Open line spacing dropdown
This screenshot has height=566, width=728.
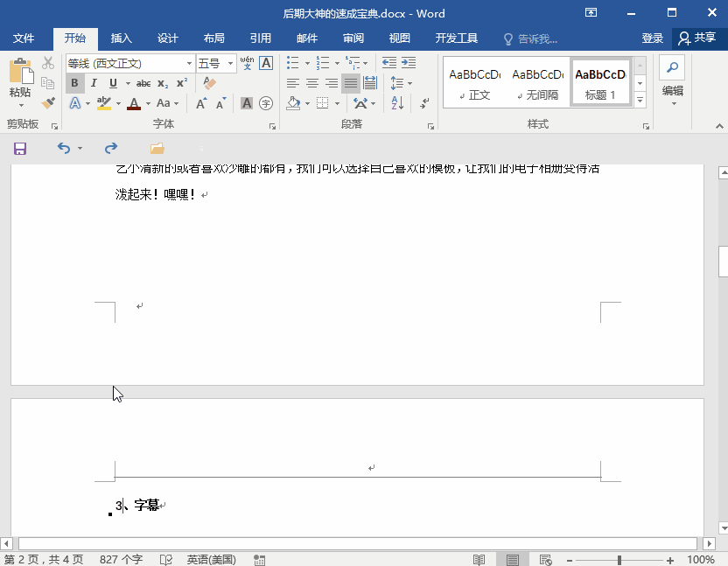[401, 83]
